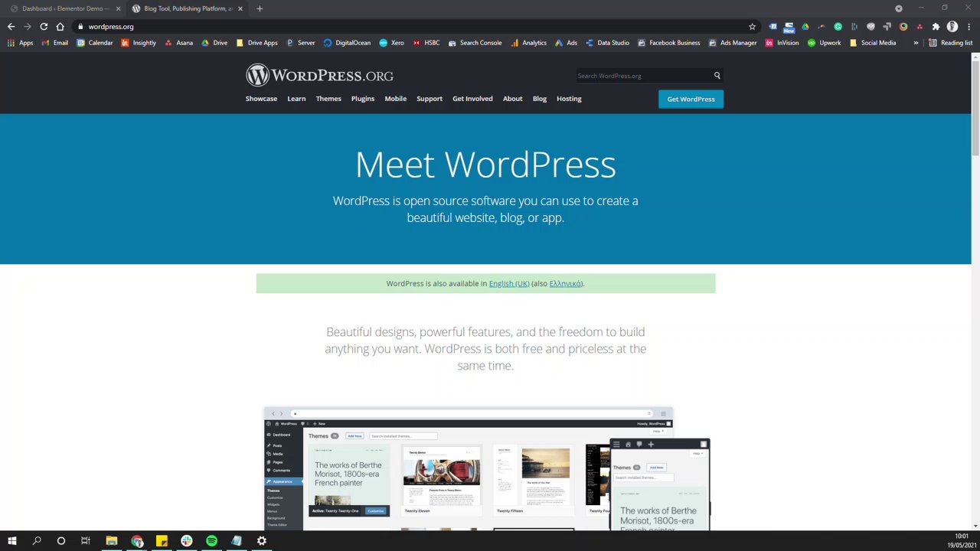Go back with the browser back arrow
The width and height of the screenshot is (980, 551).
pyautogui.click(x=11, y=27)
